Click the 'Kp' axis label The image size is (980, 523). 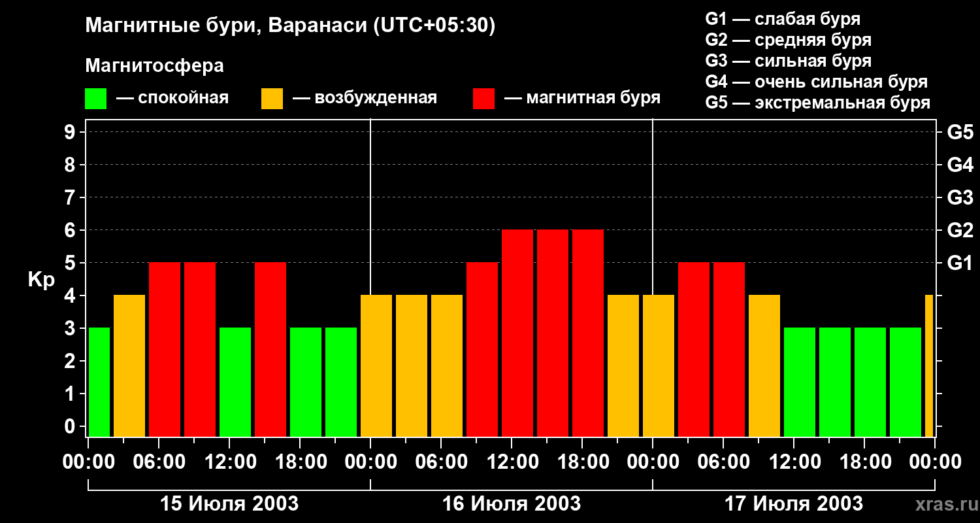[x=41, y=280]
